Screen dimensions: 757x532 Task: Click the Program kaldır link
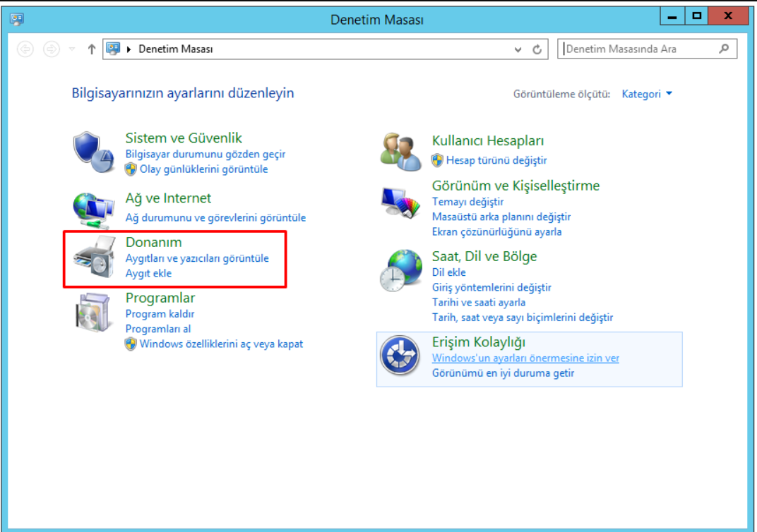160,314
